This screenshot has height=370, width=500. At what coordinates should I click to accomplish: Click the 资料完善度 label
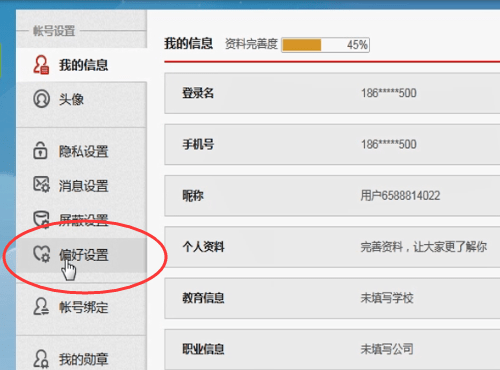click(251, 44)
